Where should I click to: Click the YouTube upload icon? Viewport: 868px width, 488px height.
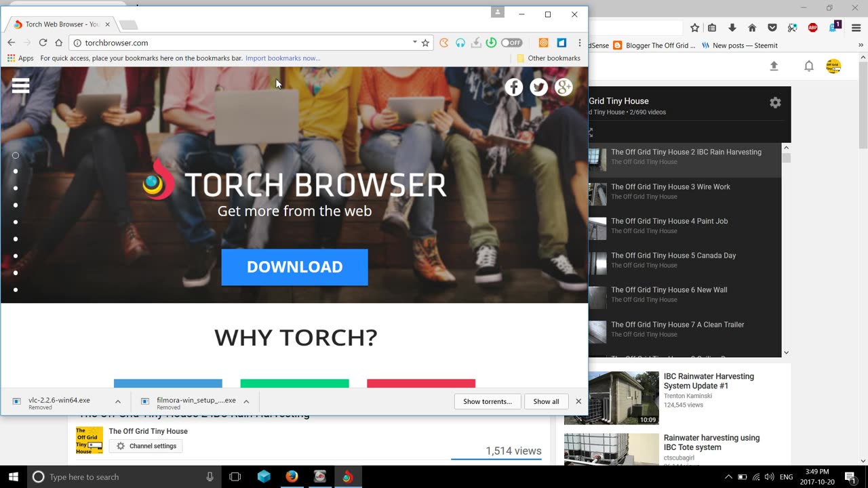point(774,66)
